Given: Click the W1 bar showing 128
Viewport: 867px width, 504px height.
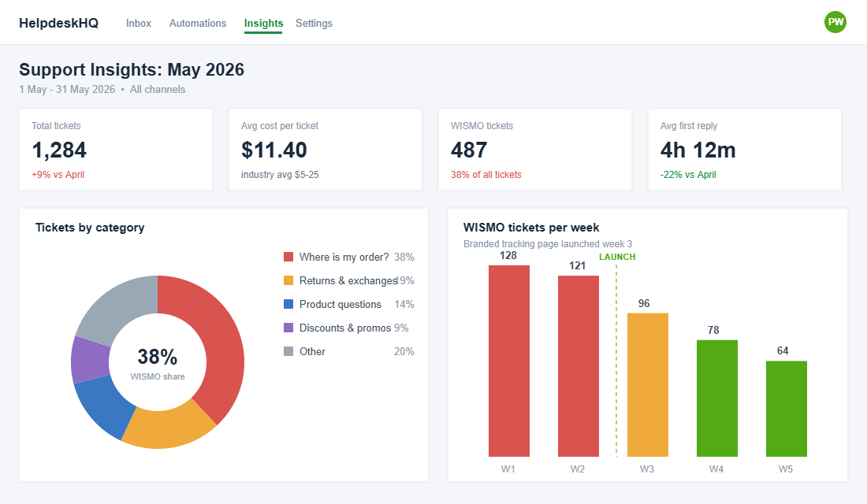Looking at the screenshot, I should point(508,361).
